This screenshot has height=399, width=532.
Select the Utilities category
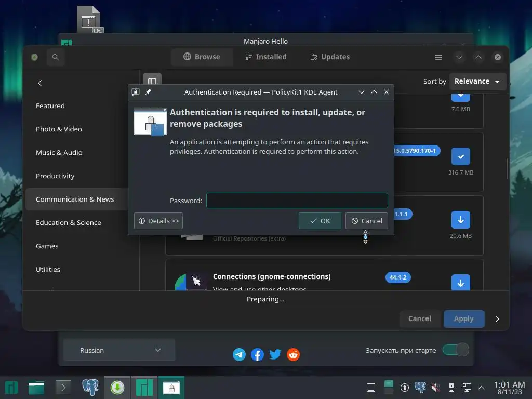(x=48, y=270)
